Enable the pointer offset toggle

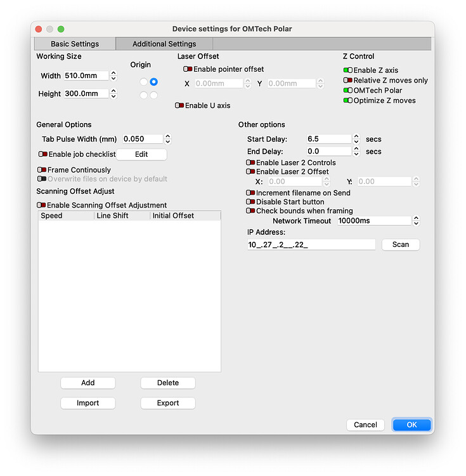[x=188, y=69]
